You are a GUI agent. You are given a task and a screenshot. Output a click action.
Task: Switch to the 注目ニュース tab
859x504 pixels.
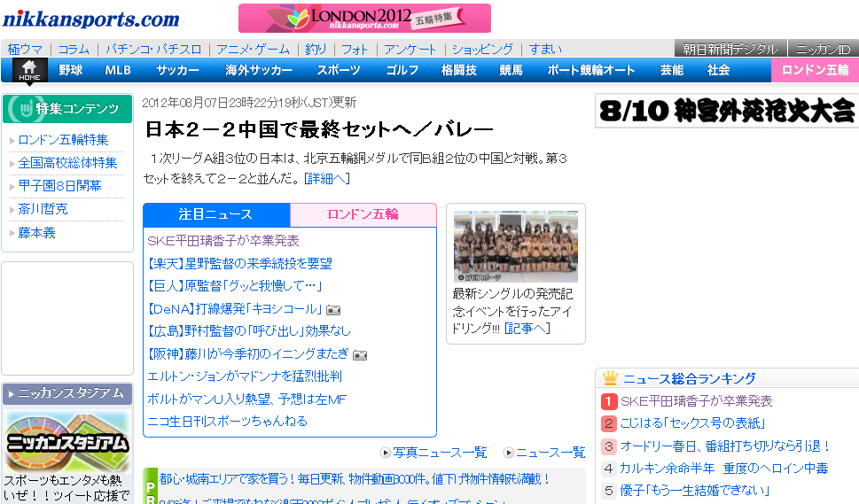pos(215,214)
